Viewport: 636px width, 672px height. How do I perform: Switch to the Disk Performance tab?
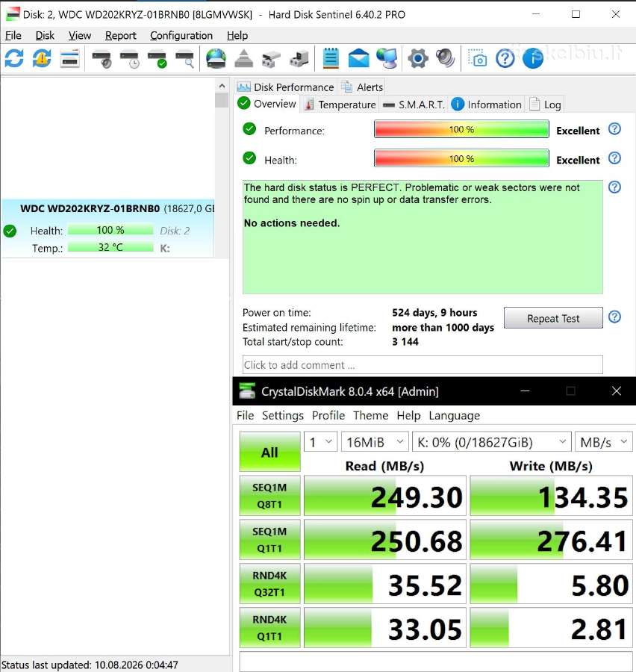point(285,87)
